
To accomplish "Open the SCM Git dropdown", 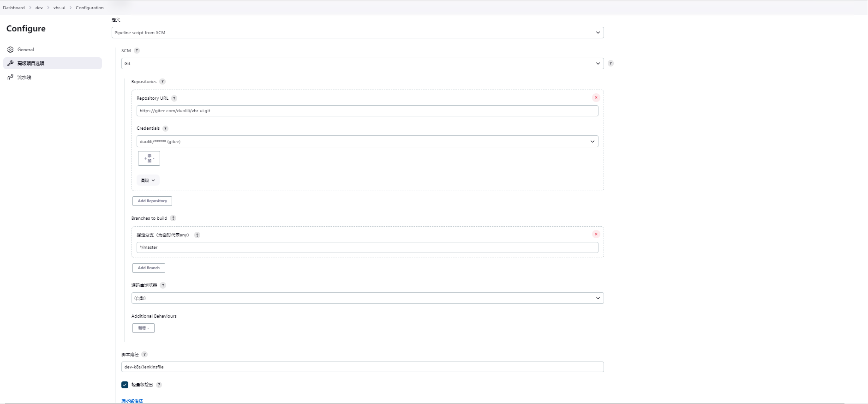I will tap(363, 64).
